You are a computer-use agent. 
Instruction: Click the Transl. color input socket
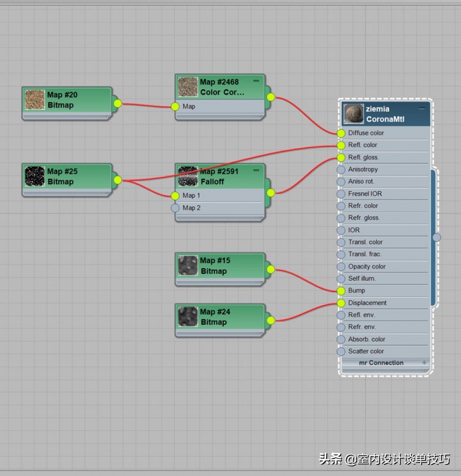341,242
